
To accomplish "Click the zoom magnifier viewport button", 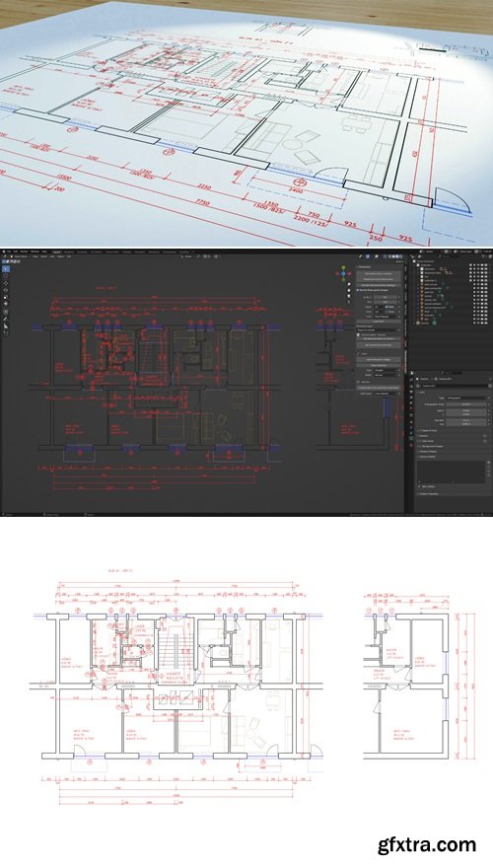I will point(349,283).
